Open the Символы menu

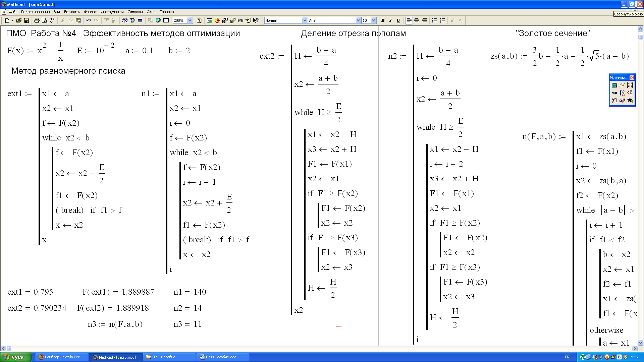(135, 12)
